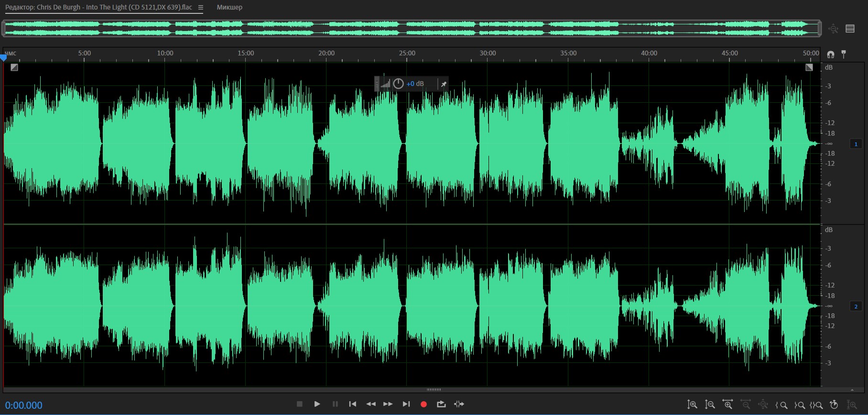Screen dimensions: 868x415
Task: Toggle skip selection button in transport
Action: pos(459,404)
